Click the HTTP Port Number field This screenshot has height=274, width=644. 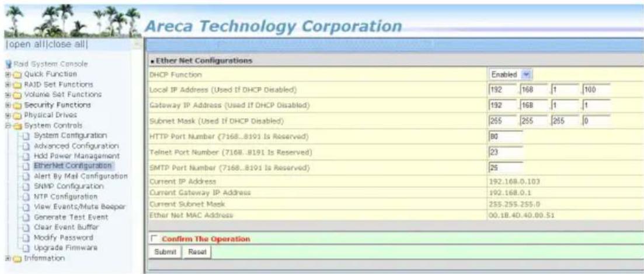[x=506, y=136]
